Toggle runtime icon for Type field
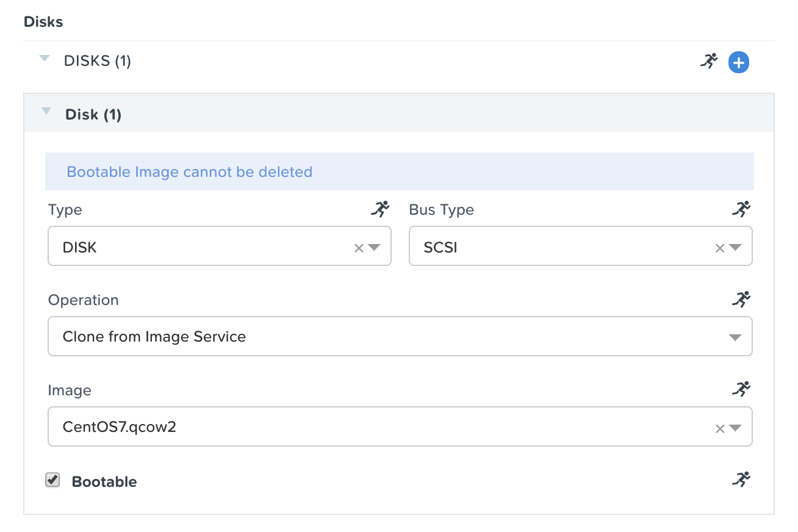 click(380, 209)
